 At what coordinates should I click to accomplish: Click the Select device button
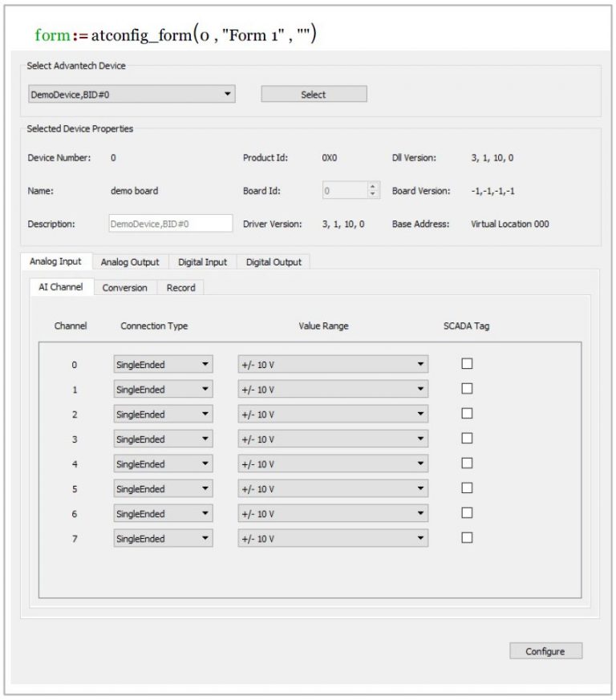tap(313, 94)
